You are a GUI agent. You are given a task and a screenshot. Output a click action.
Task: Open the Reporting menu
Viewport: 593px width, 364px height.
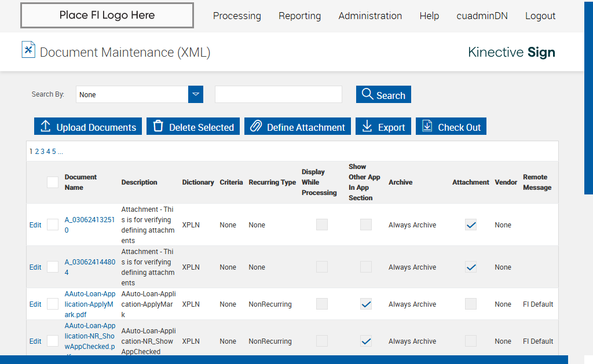point(299,16)
